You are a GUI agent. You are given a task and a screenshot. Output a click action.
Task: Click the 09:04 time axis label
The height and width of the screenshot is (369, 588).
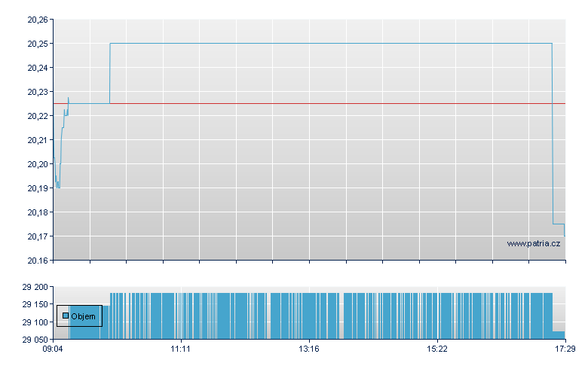53,349
